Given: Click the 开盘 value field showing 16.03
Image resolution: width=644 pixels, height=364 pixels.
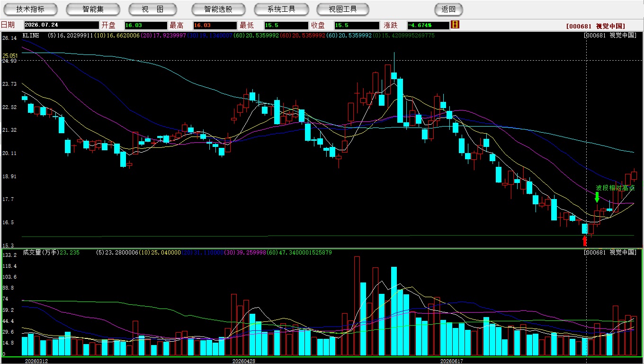Looking at the screenshot, I should (146, 25).
